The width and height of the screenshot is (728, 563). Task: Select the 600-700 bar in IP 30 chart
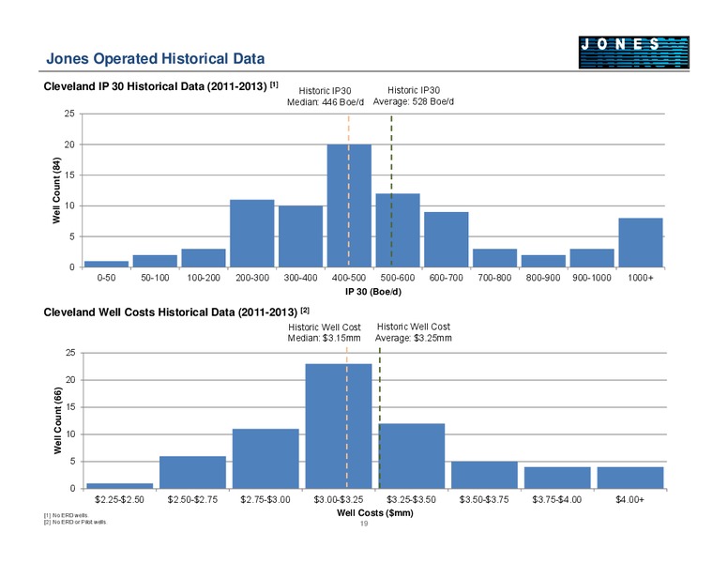click(x=447, y=239)
